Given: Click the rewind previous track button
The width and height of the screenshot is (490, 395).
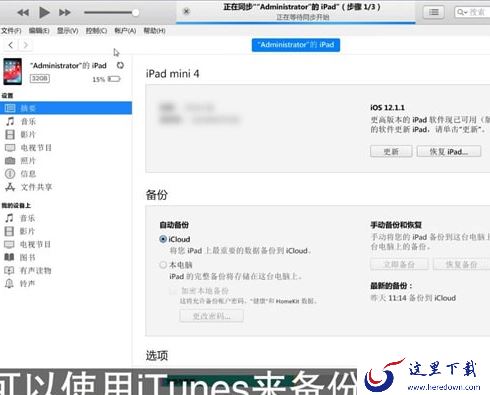Looking at the screenshot, I should [23, 13].
